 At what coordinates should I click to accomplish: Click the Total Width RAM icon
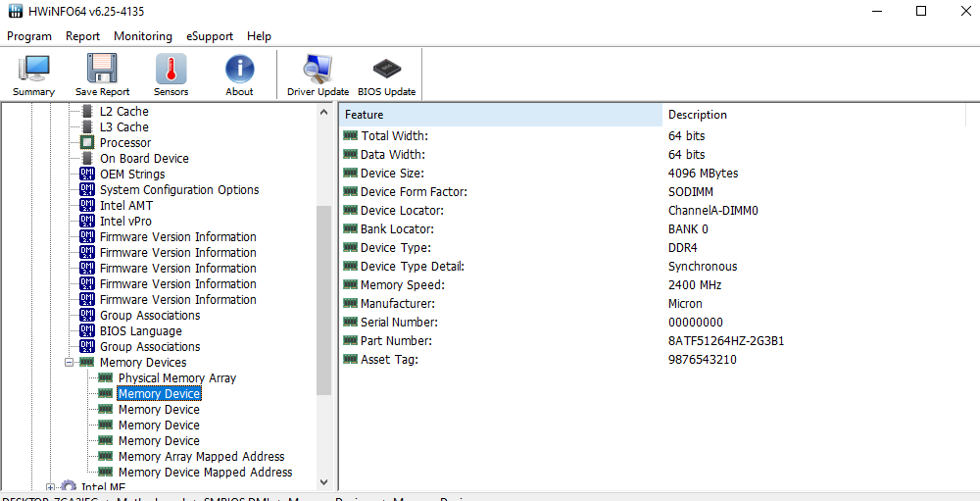point(351,135)
